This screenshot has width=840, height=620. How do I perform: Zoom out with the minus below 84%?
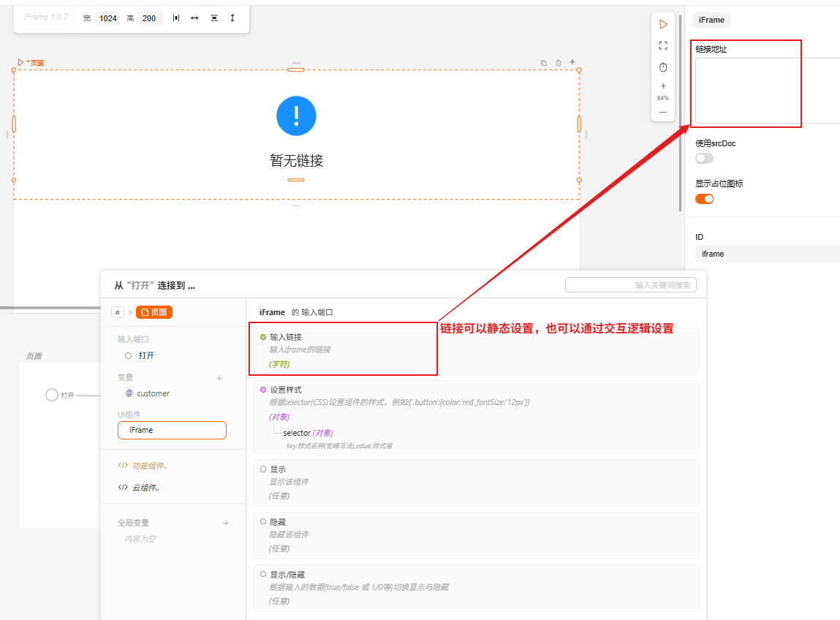coord(663,112)
